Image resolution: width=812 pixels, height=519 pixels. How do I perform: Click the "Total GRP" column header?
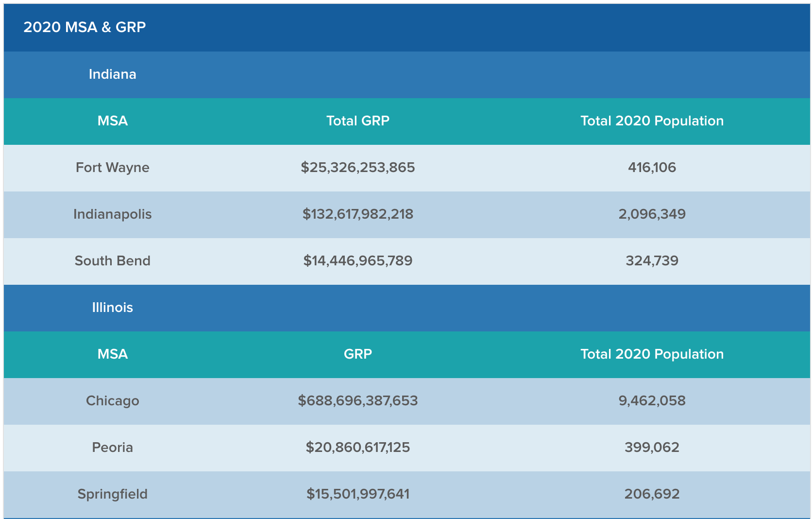[x=357, y=121]
